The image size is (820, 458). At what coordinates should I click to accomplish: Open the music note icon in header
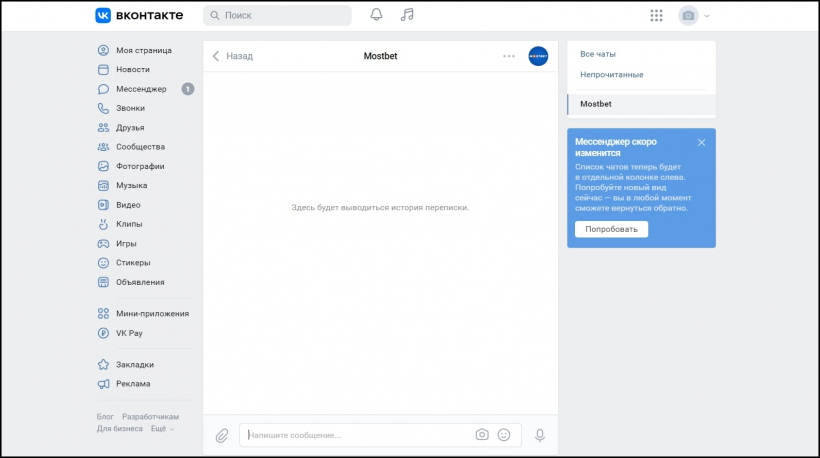click(x=406, y=15)
